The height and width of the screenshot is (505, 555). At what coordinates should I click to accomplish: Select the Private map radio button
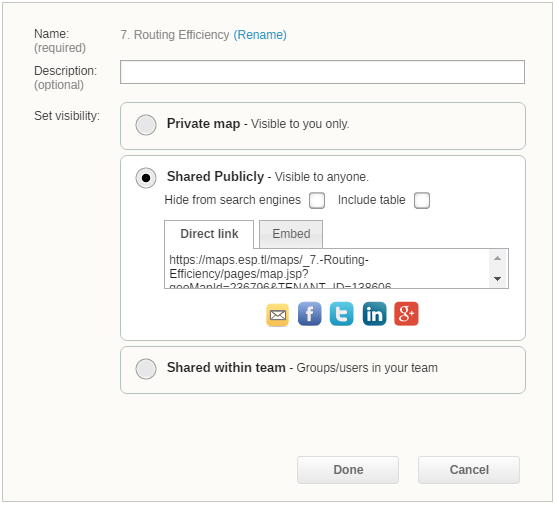(x=146, y=125)
